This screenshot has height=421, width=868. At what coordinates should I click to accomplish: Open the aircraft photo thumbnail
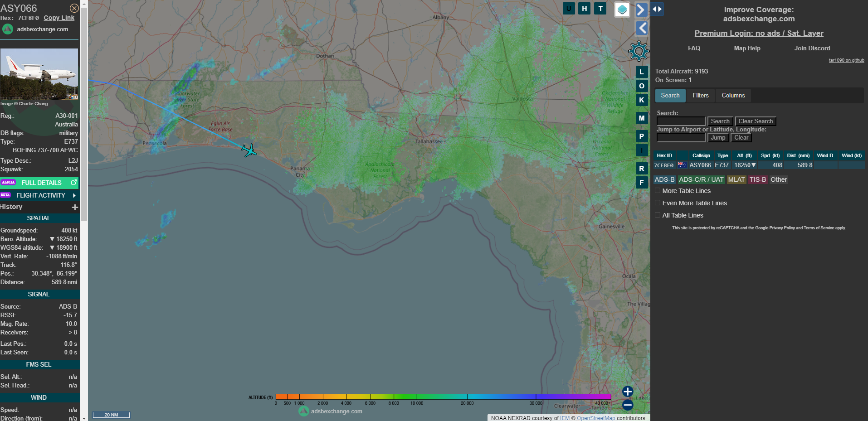[39, 74]
